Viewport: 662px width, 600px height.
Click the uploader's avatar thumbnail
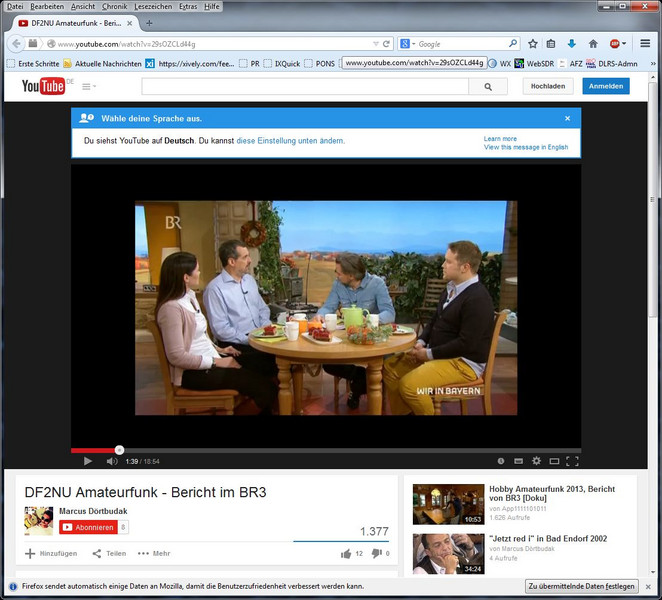coord(39,521)
